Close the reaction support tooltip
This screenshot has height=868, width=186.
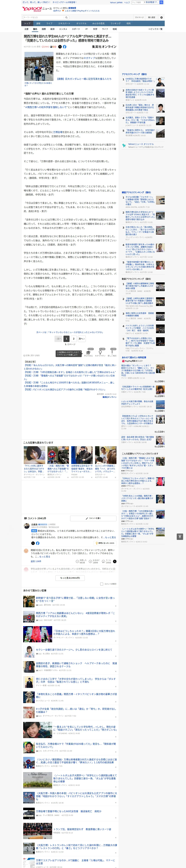pyautogui.click(x=81, y=352)
